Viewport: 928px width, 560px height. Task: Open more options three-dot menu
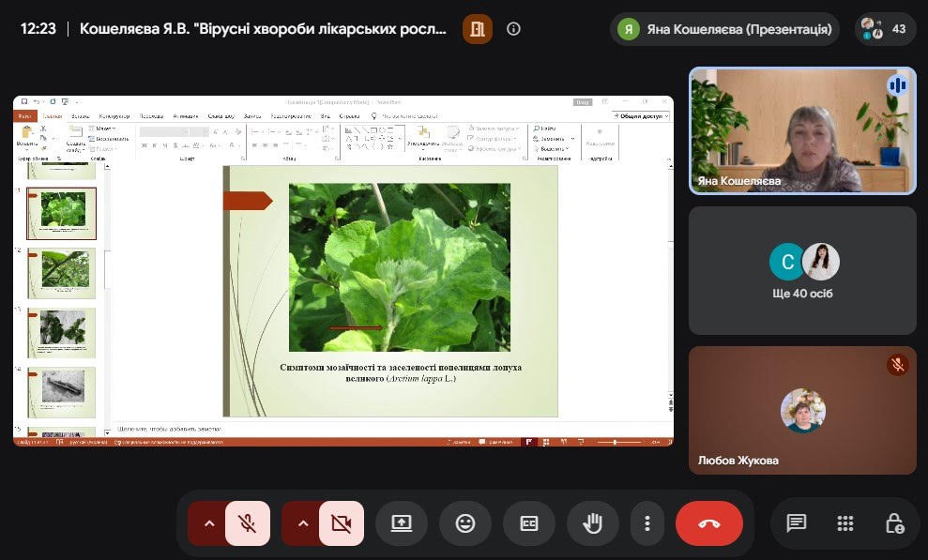(647, 523)
